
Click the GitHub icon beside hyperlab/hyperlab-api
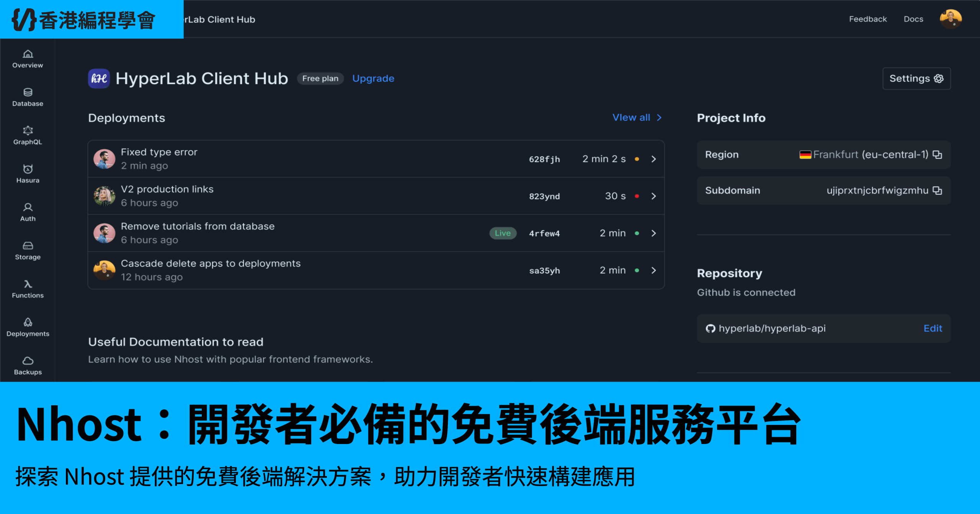pos(710,328)
